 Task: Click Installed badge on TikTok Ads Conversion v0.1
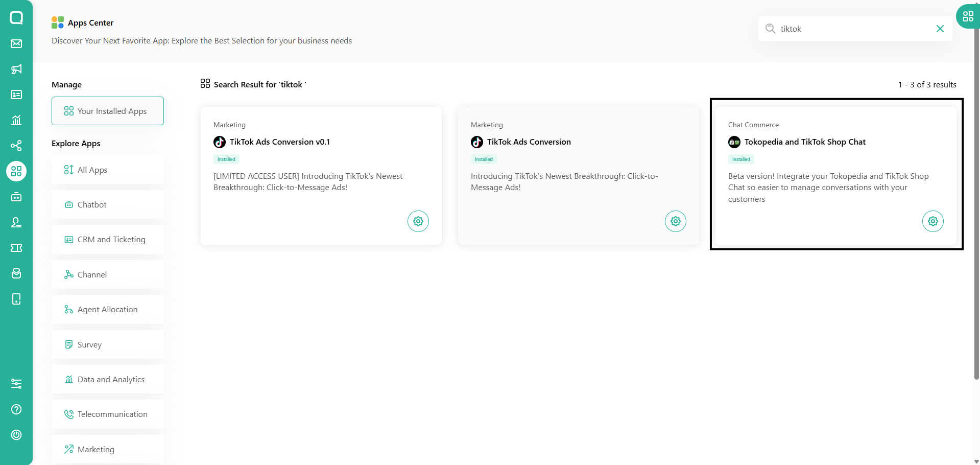coord(226,159)
